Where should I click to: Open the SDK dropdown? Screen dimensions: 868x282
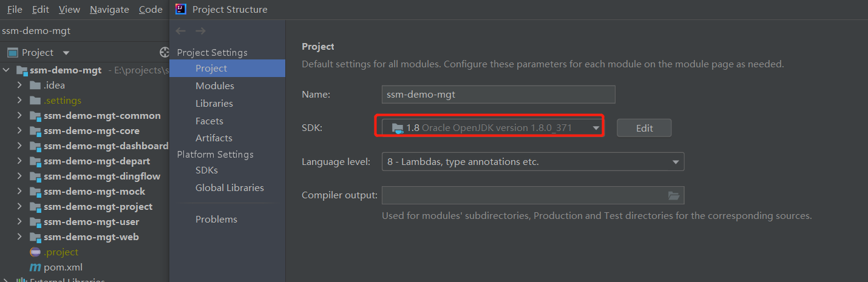(x=596, y=128)
